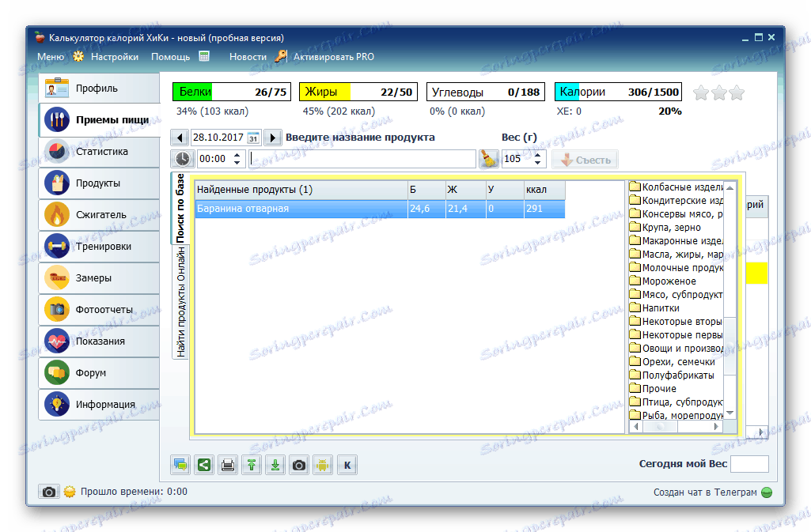Open the Кондитерские изделия category folder
This screenshot has height=532, width=811.
pos(676,201)
